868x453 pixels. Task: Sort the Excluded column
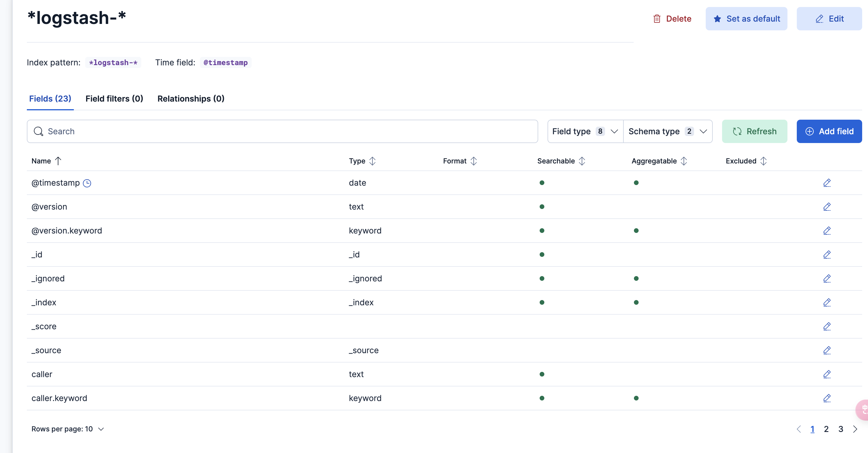tap(764, 161)
